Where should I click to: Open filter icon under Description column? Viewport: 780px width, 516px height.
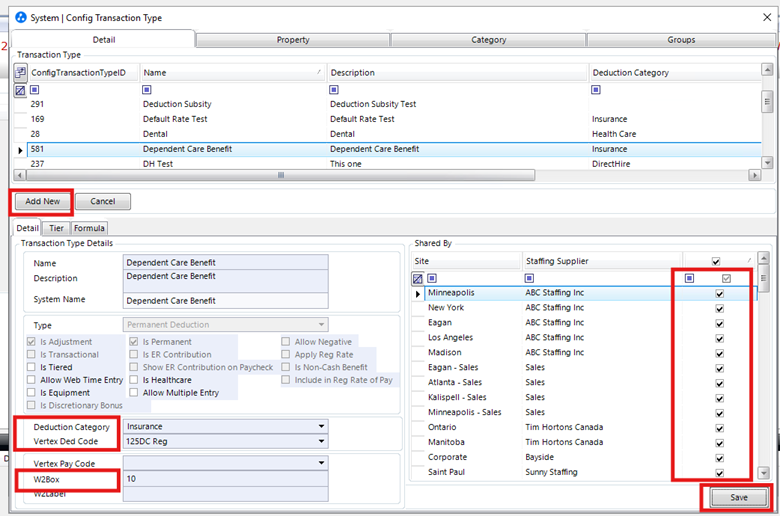(334, 90)
